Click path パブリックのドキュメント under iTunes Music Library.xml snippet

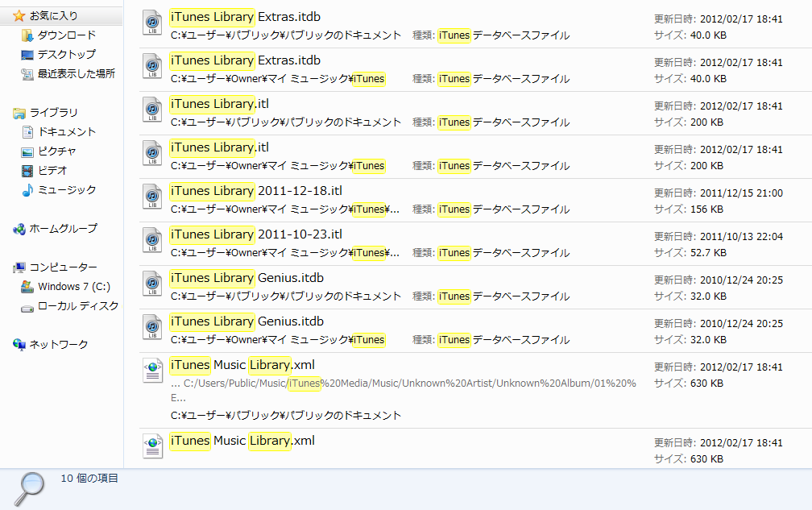(x=286, y=415)
